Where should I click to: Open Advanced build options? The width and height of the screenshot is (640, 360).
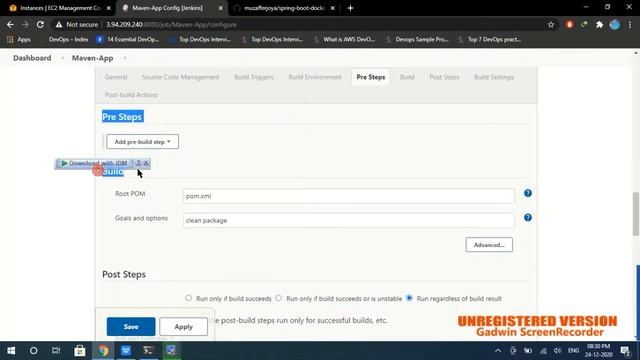(489, 245)
